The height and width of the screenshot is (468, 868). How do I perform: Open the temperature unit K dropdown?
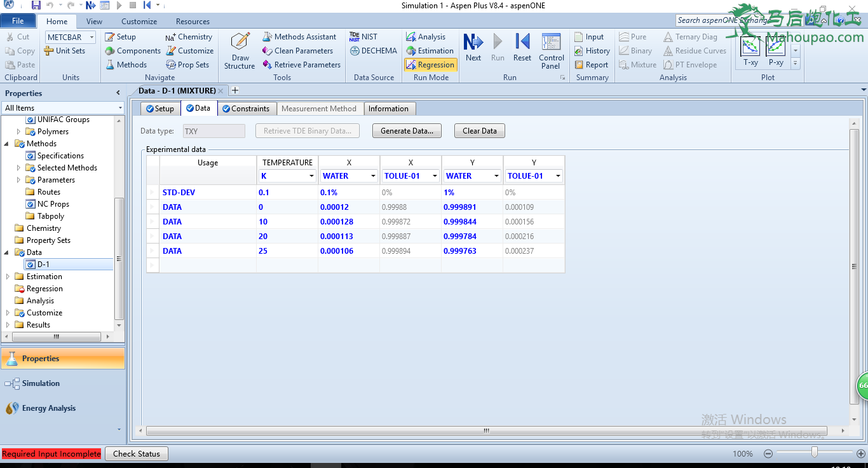click(312, 176)
